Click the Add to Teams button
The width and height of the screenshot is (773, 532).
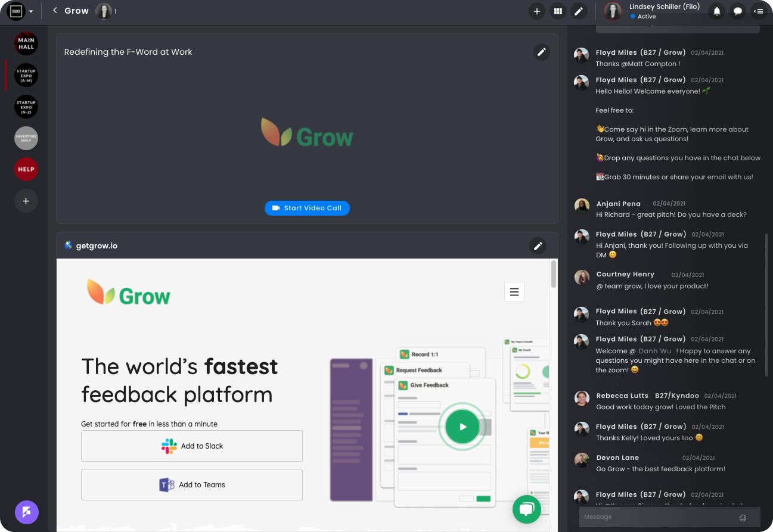[x=192, y=485]
